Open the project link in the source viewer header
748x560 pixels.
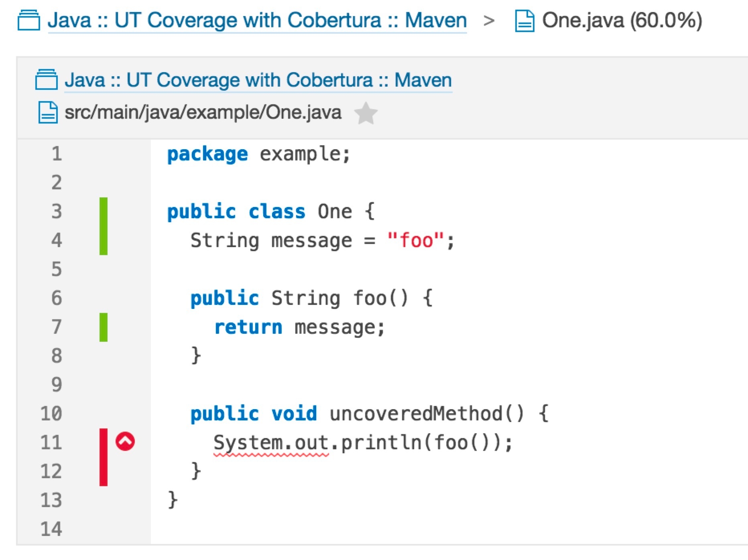click(258, 80)
